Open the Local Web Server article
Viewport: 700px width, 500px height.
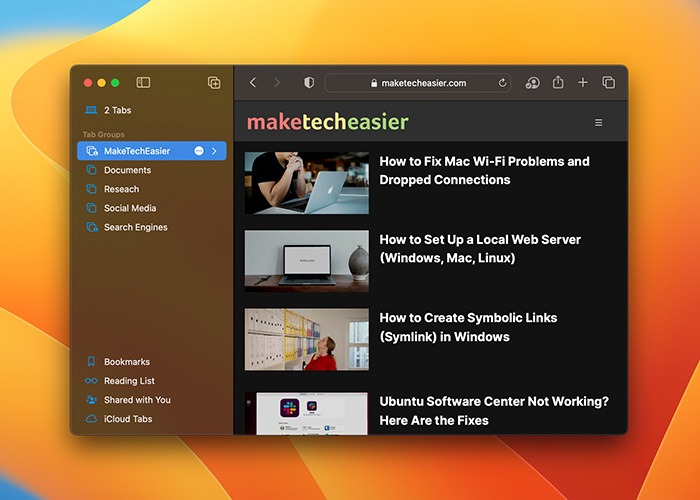480,249
